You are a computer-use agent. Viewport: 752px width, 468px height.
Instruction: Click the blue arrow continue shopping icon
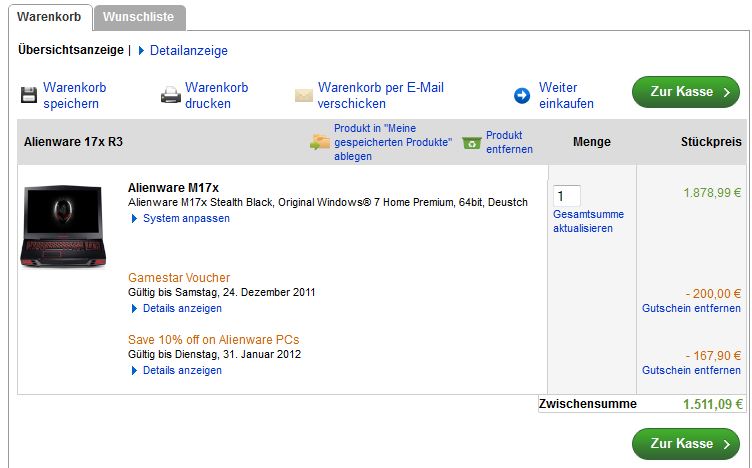(522, 96)
